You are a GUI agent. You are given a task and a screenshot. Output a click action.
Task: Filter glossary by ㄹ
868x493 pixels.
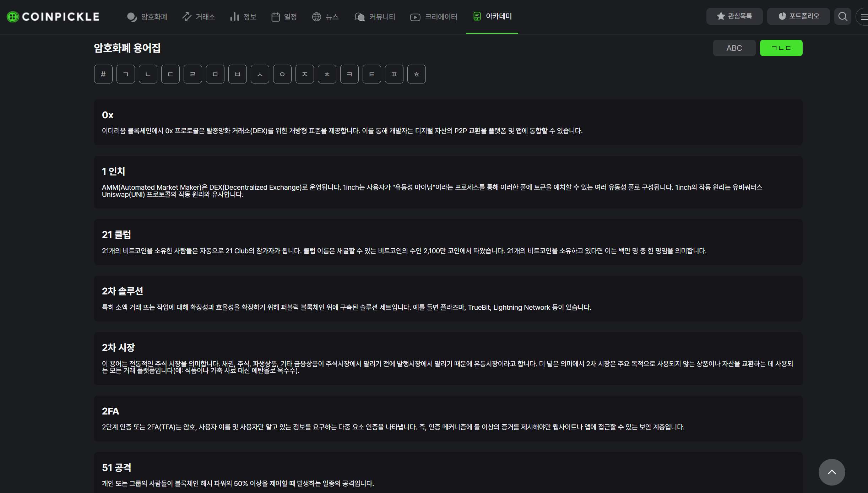click(x=193, y=74)
